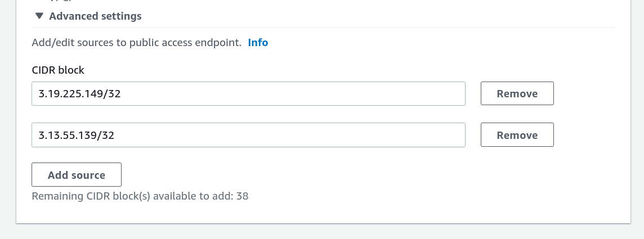Click the top Remove button
Viewport: 644px width, 239px height.
pyautogui.click(x=517, y=94)
